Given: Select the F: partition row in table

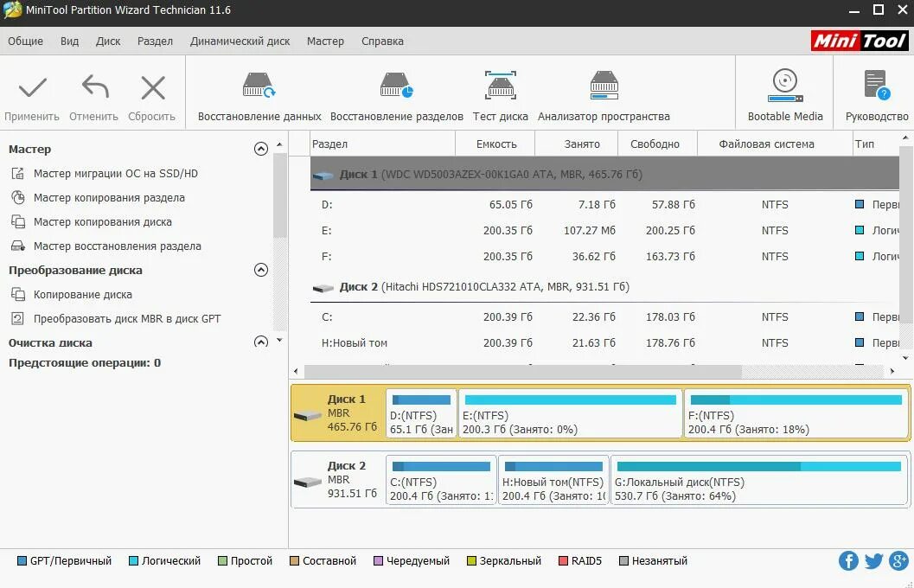Looking at the screenshot, I should point(604,257).
